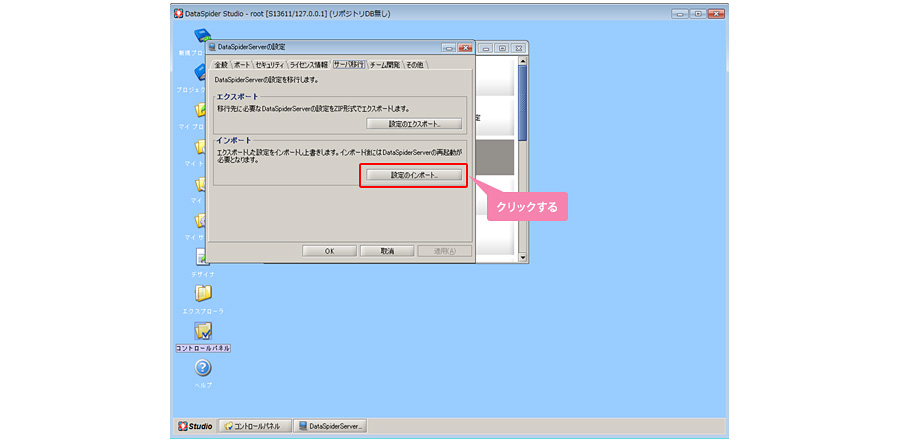Click the 設定のエクスポート button

[x=413, y=124]
